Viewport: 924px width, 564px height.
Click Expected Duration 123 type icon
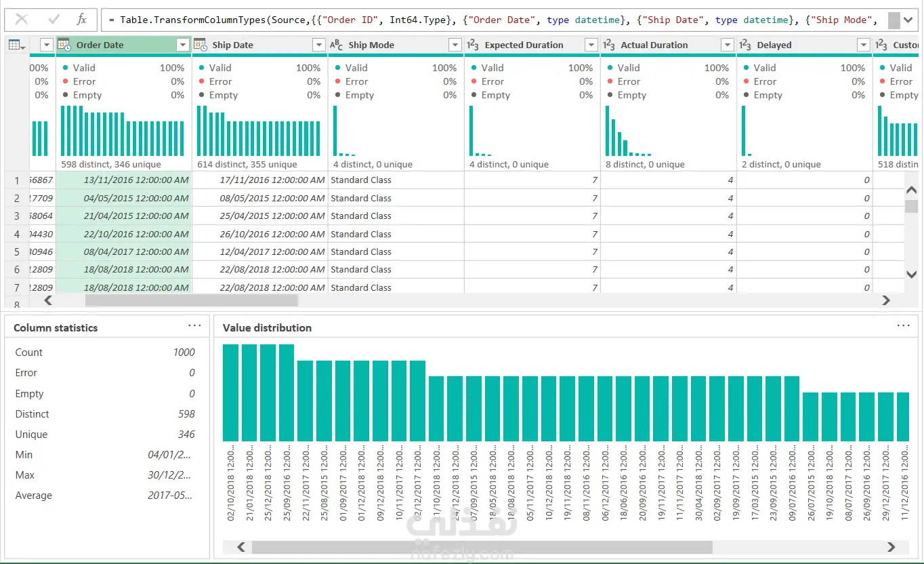click(x=473, y=45)
